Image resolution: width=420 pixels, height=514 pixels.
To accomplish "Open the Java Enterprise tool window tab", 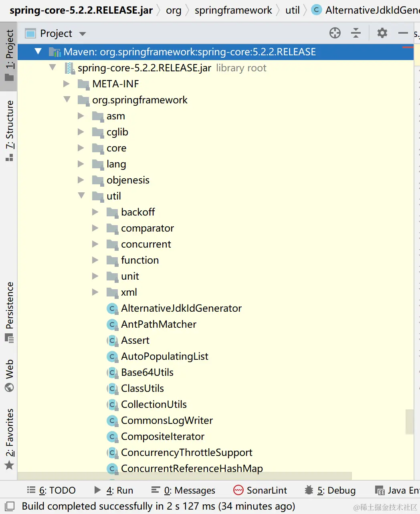I will coord(397,490).
